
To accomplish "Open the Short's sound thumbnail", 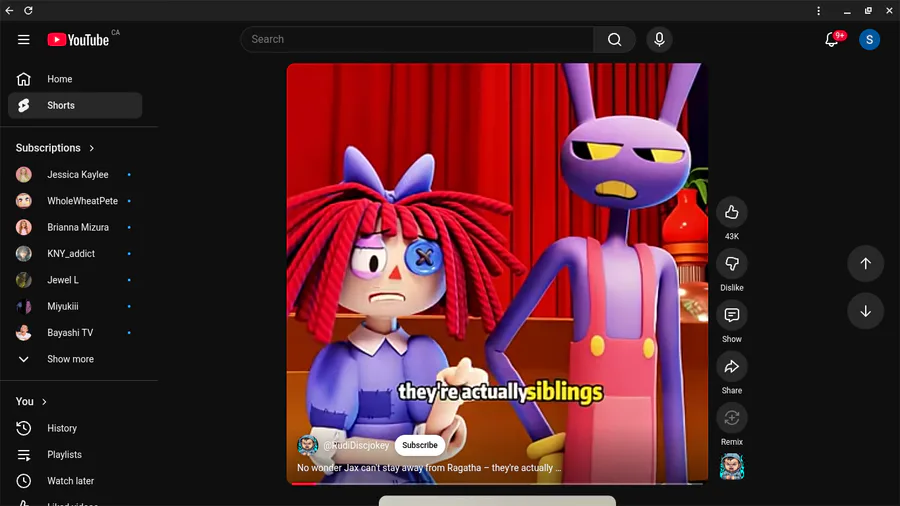I will coord(731,466).
